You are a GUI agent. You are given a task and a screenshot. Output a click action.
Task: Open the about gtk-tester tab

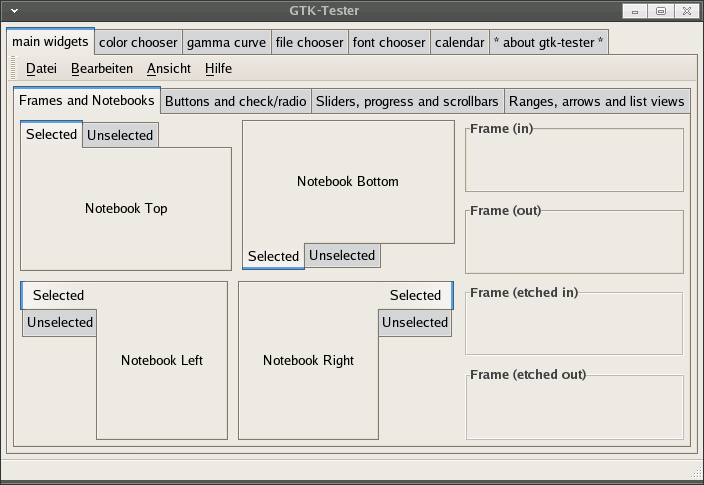[549, 43]
